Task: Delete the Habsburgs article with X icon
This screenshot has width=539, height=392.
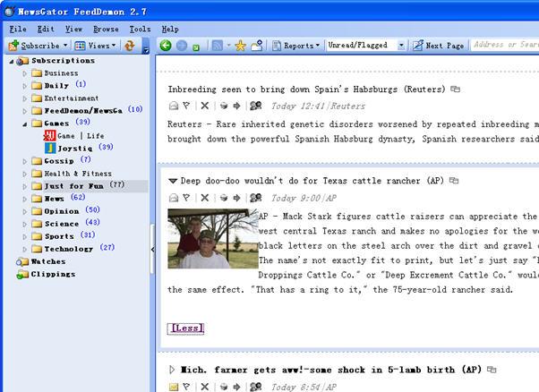Action: (x=204, y=106)
